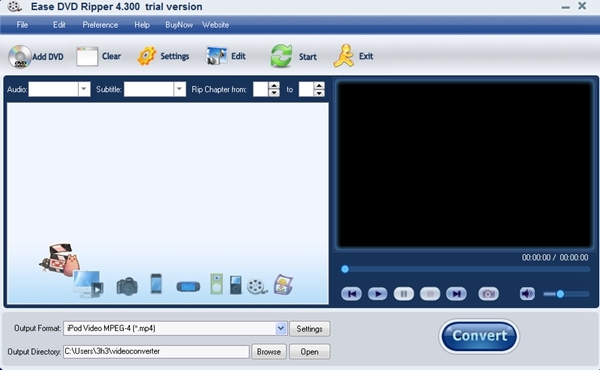The width and height of the screenshot is (600, 370).
Task: Click Settings next to Output Format
Action: pos(310,329)
